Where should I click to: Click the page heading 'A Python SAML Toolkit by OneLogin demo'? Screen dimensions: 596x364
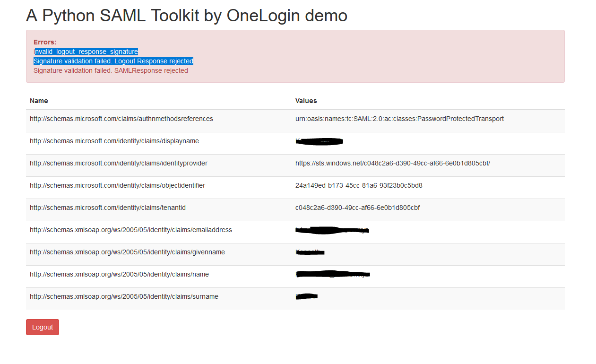186,16
